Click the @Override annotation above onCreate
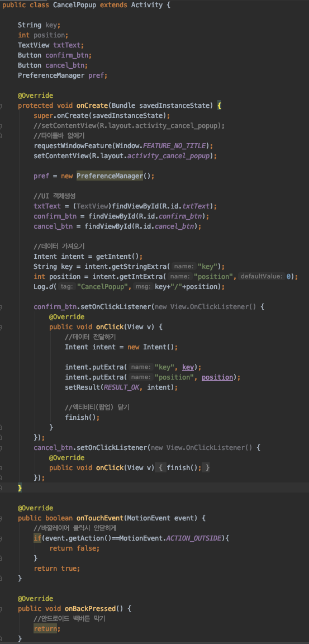The height and width of the screenshot is (644, 309). [x=35, y=96]
